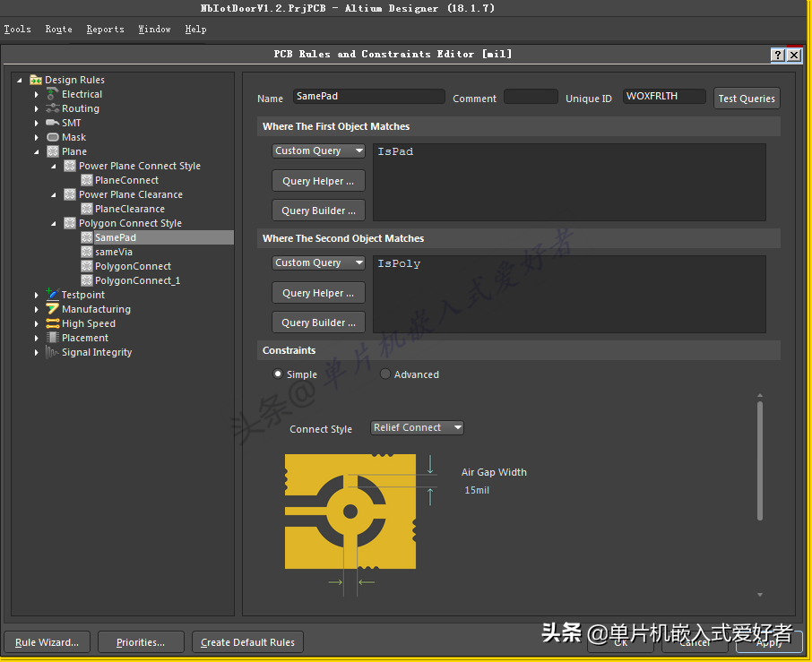This screenshot has height=662, width=812.
Task: Open the Rule Wizard
Action: click(x=47, y=642)
